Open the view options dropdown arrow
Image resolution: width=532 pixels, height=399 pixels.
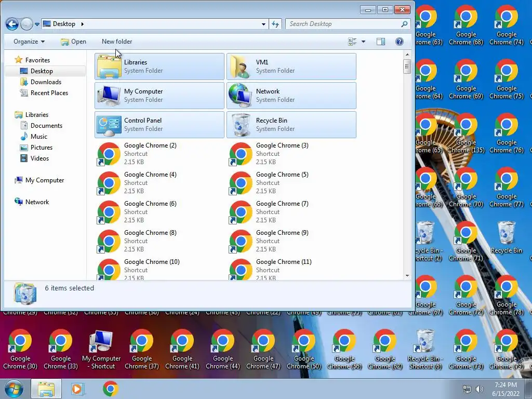[x=363, y=42]
